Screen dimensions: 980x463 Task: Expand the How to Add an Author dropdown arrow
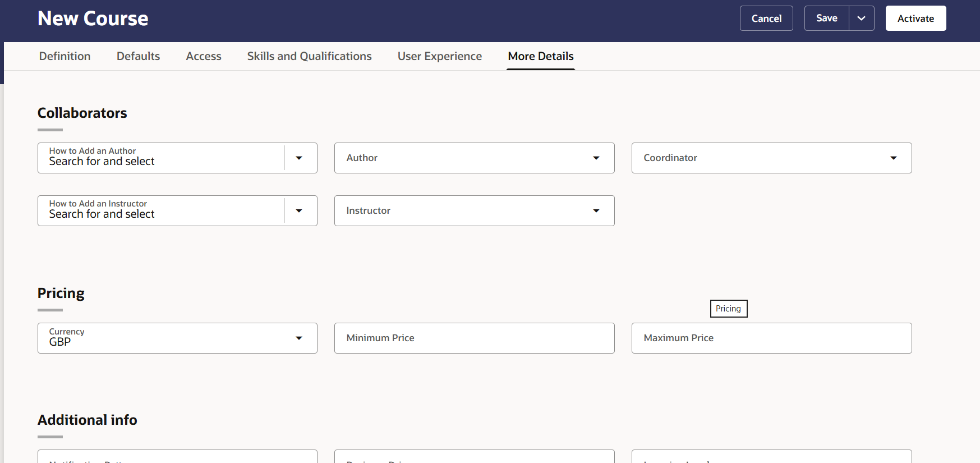[x=299, y=158]
